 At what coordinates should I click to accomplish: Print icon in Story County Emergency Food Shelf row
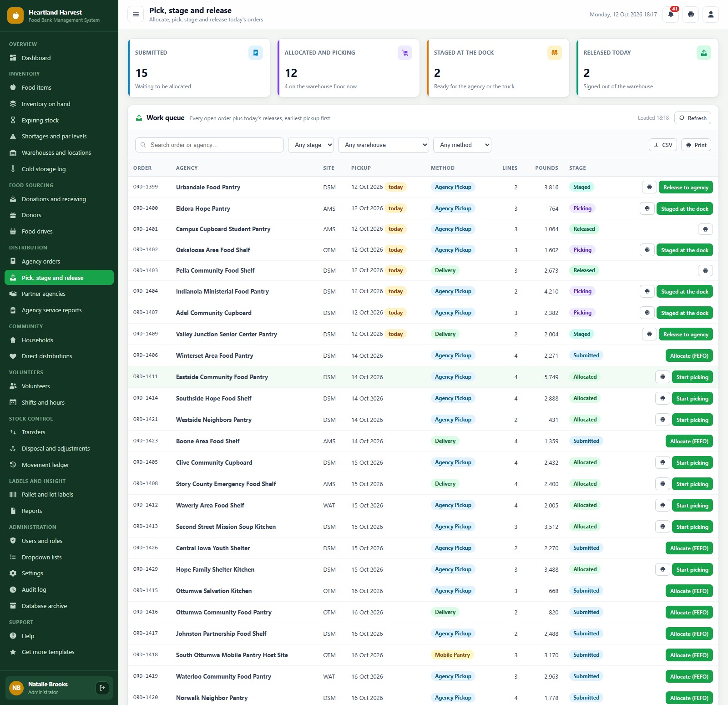662,484
